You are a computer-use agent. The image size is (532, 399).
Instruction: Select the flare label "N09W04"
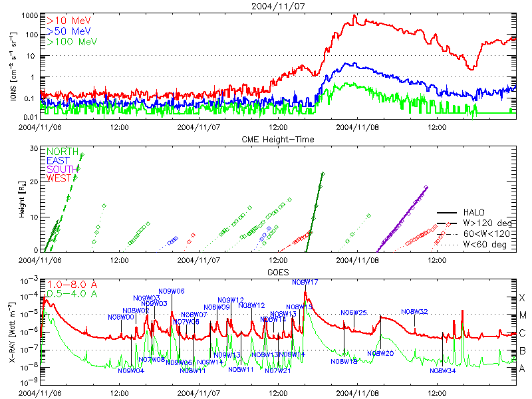click(131, 371)
